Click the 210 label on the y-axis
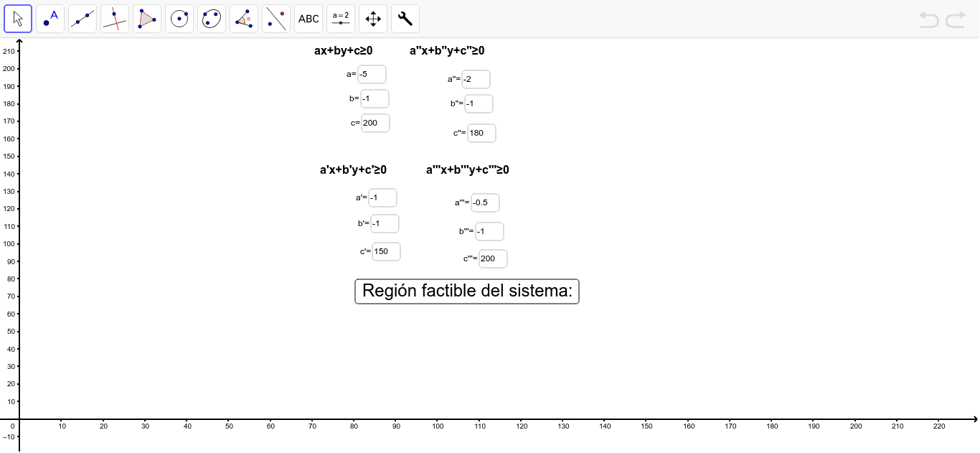Image resolution: width=980 pixels, height=453 pixels. tap(9, 52)
